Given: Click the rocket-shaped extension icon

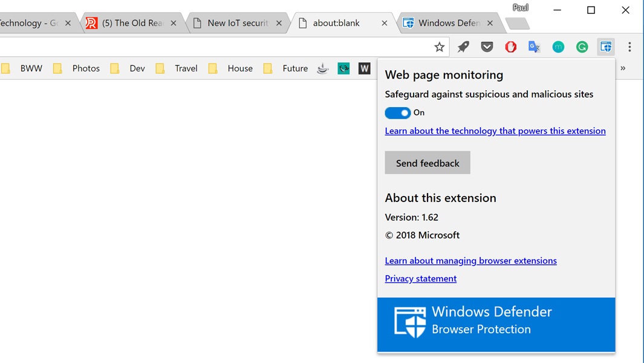Looking at the screenshot, I should pyautogui.click(x=463, y=47).
